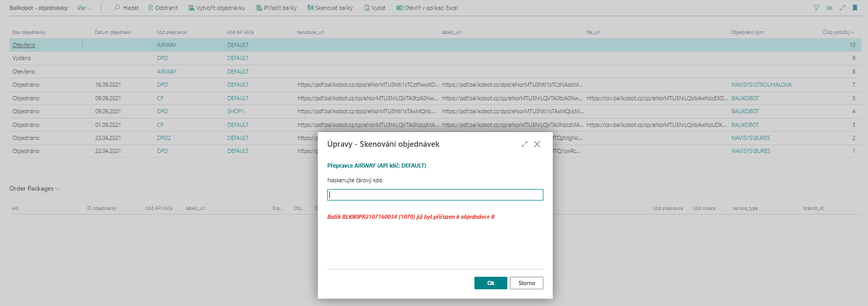Click the eid column header
This screenshot has width=868, height=306.
15,208
